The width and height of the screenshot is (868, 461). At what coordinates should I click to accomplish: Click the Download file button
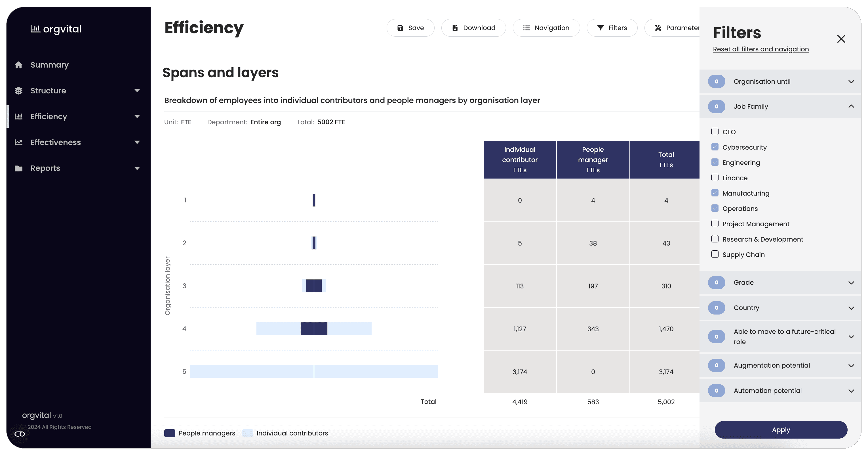[x=473, y=28]
